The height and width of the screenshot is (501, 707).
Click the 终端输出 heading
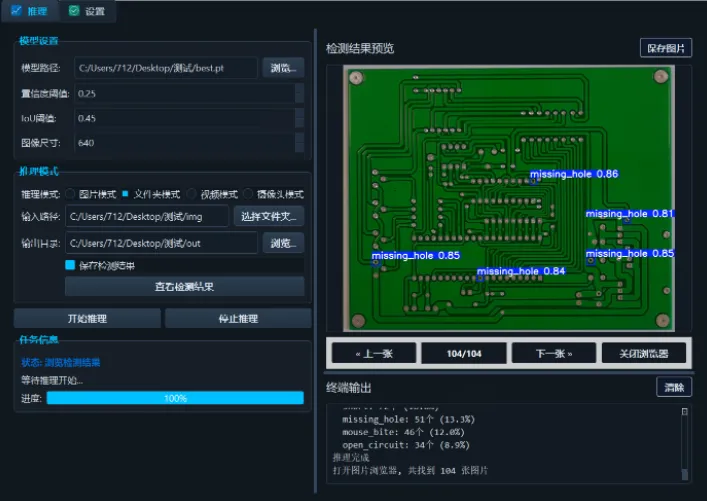point(349,387)
